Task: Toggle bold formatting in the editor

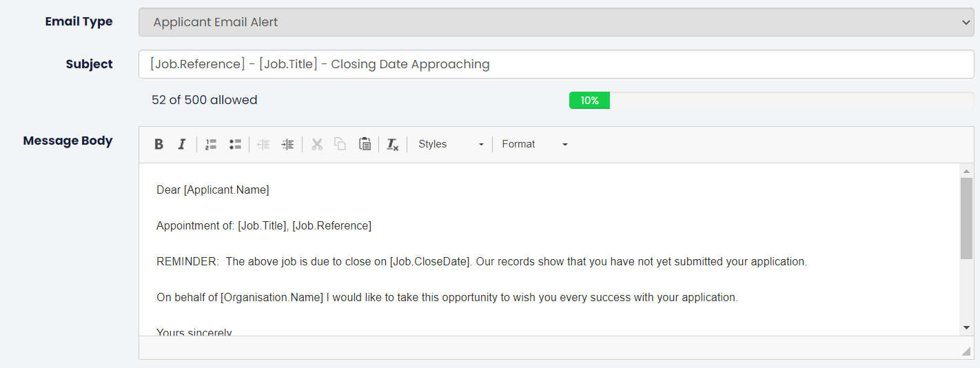Action: click(x=159, y=144)
